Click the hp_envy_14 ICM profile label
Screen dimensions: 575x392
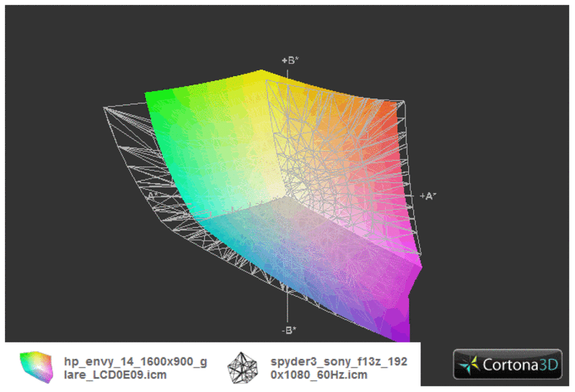[135, 368]
